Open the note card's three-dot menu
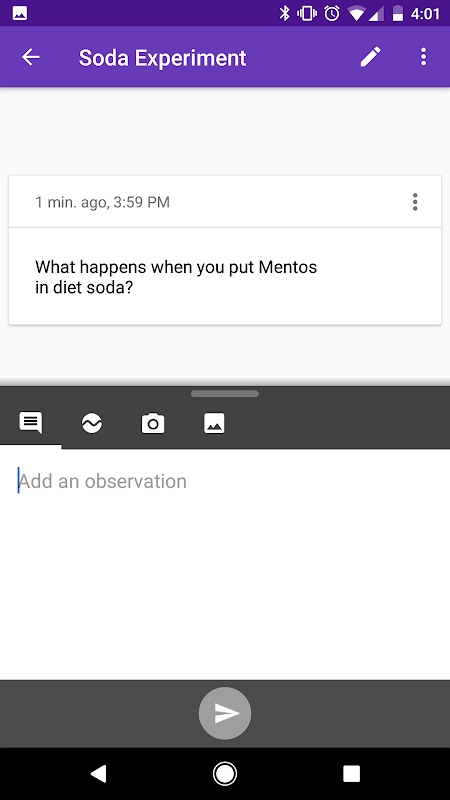The width and height of the screenshot is (450, 800). (x=415, y=202)
